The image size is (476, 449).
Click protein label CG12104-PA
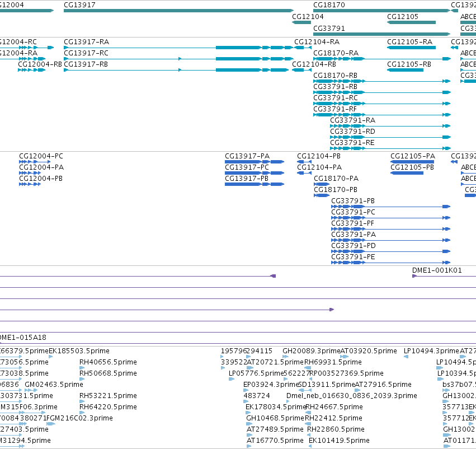319,167
